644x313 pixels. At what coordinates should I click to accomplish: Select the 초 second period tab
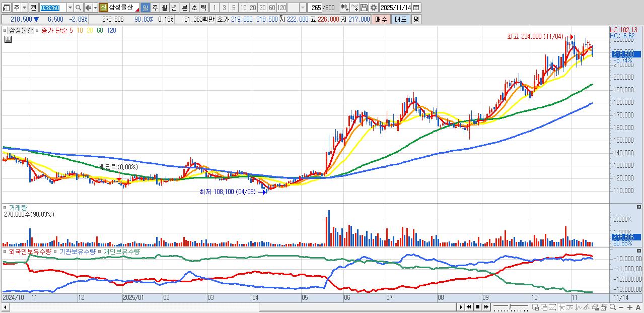click(x=194, y=8)
